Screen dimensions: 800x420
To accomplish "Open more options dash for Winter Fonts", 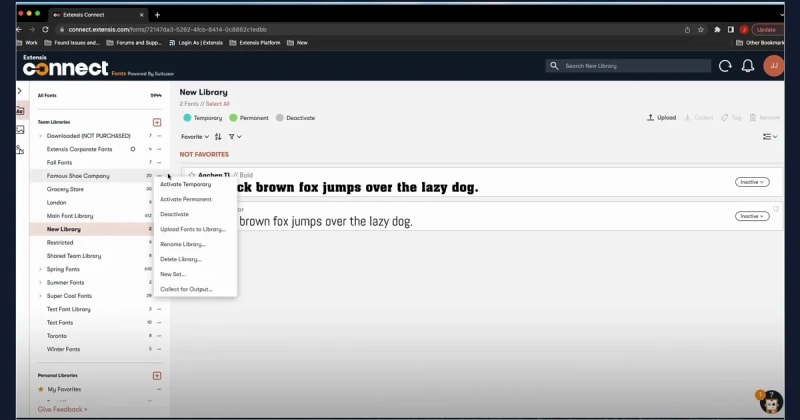I will click(x=159, y=349).
